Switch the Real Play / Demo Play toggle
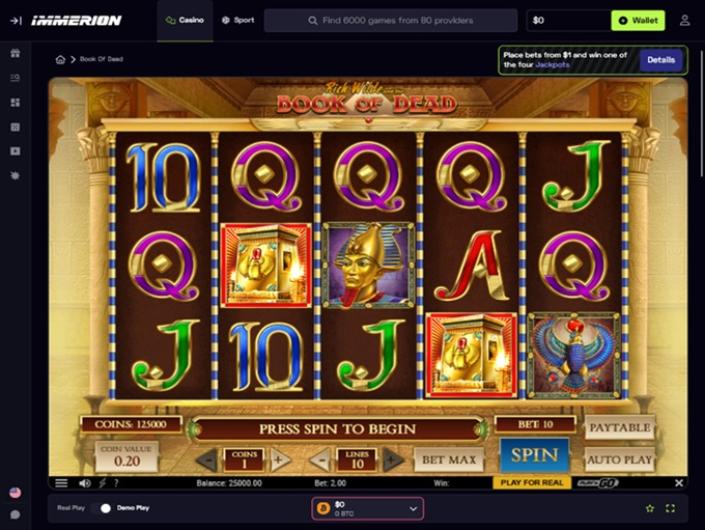The image size is (705, 530). (103, 508)
